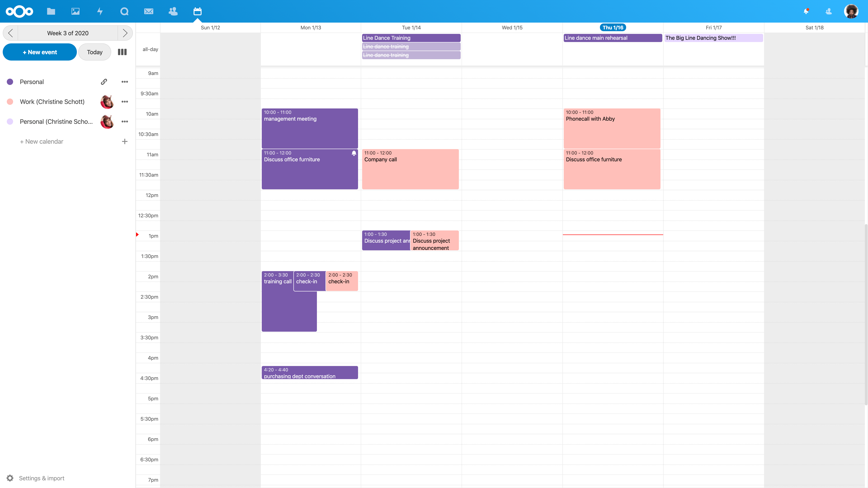Jump to Today

pos(95,52)
